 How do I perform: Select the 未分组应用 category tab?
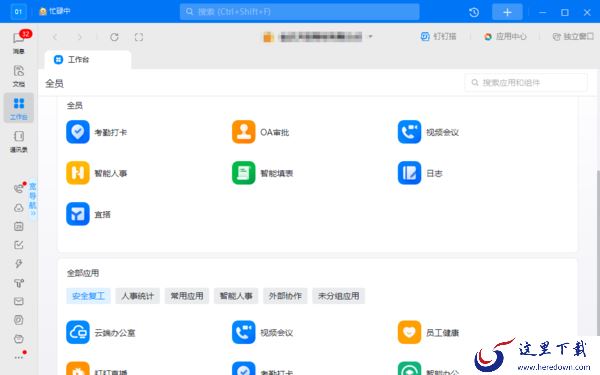pyautogui.click(x=339, y=296)
